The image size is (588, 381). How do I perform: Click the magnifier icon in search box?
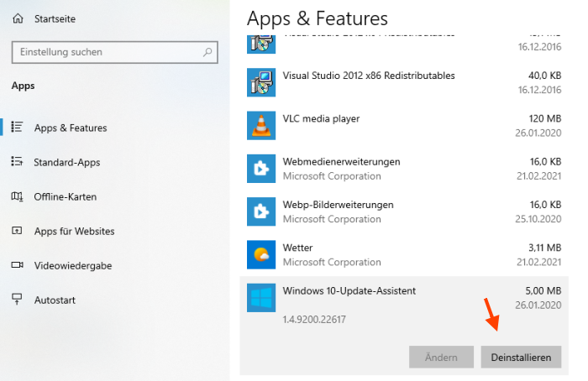(x=207, y=52)
